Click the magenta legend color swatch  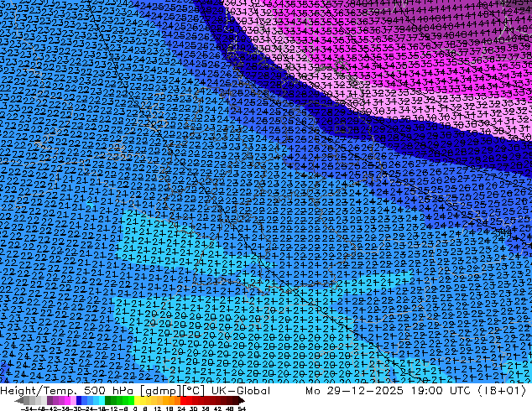click(x=67, y=400)
